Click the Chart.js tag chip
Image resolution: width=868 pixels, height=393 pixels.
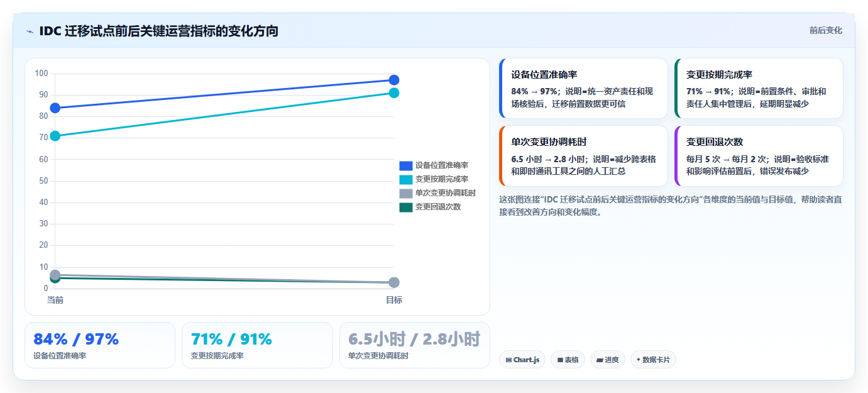522,360
